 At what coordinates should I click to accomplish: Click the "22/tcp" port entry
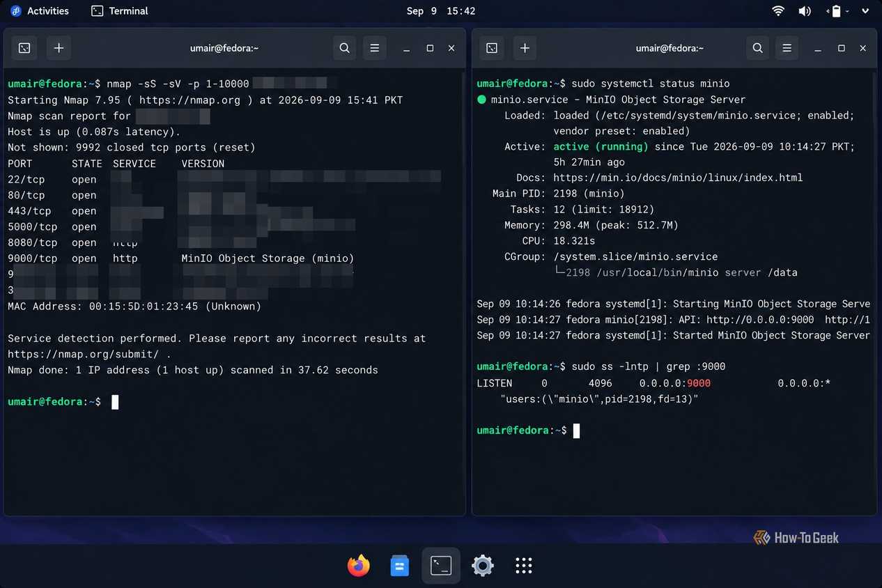tap(26, 179)
